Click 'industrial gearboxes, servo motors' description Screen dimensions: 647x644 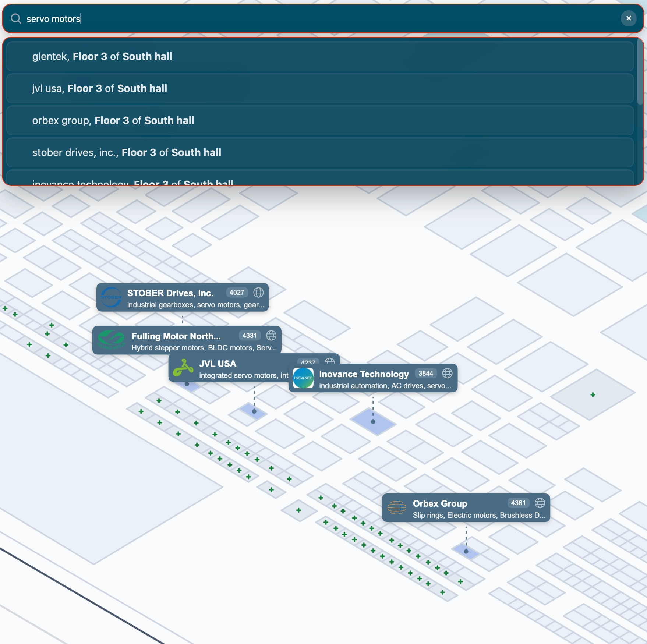pos(196,305)
